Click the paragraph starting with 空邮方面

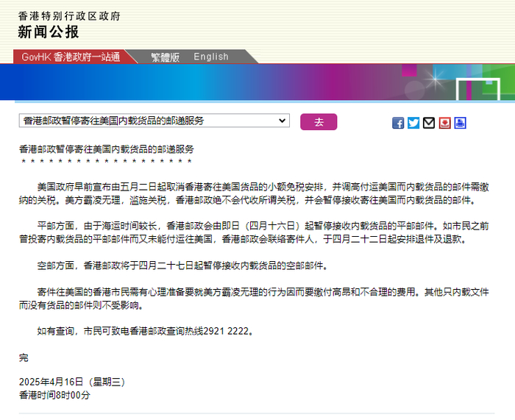[x=182, y=266]
